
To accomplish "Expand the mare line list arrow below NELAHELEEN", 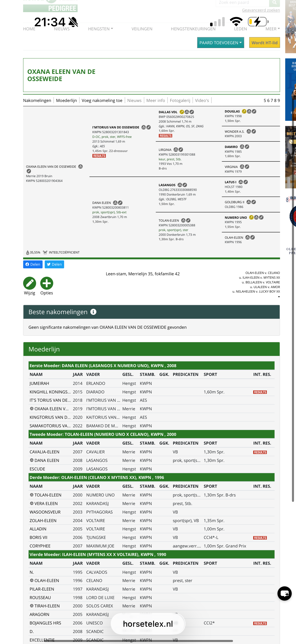I will pos(279,297).
